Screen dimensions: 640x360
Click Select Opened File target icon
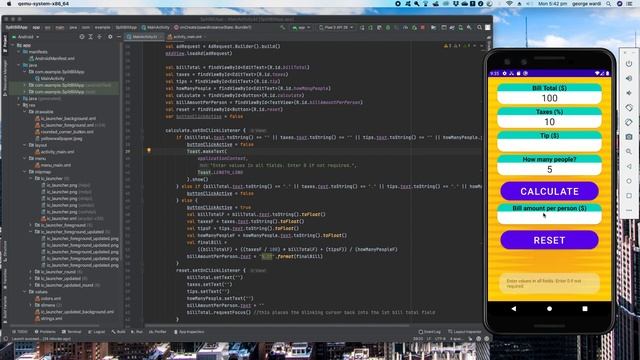pos(82,37)
